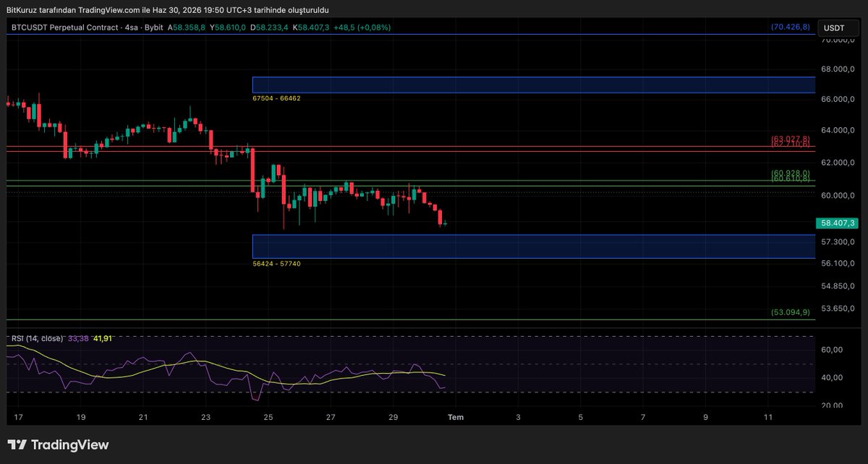Click the BitKuruz TradingView.com attribution header text
The height and width of the screenshot is (464, 868).
tap(167, 10)
